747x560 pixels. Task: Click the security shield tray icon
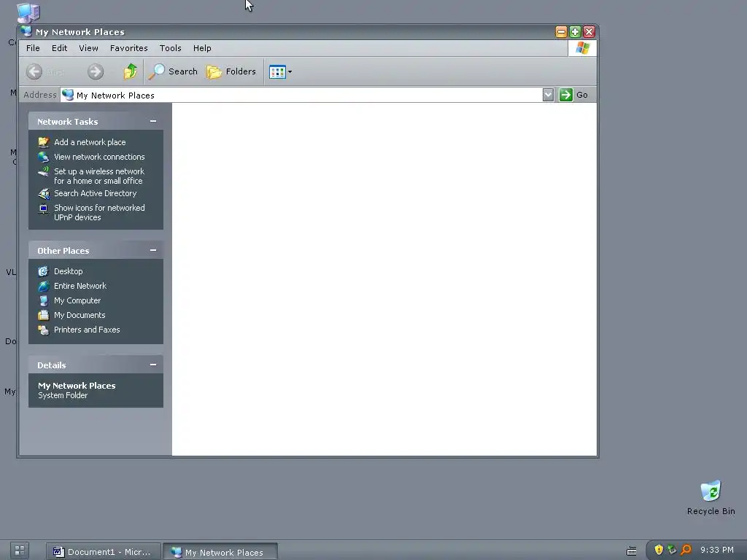pyautogui.click(x=659, y=550)
